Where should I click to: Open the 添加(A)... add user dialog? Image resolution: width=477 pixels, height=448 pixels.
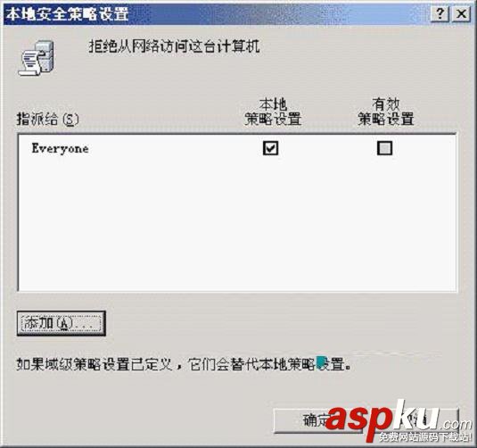pyautogui.click(x=62, y=323)
